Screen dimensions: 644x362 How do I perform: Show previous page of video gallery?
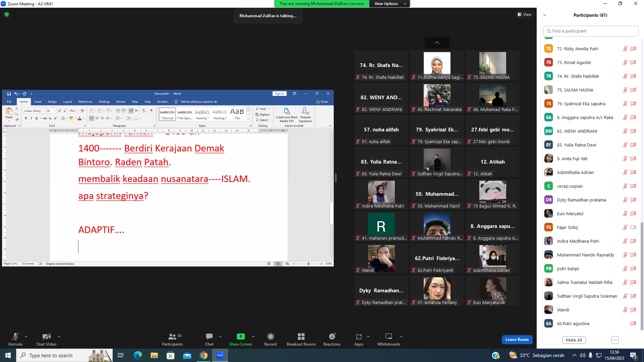(x=437, y=43)
